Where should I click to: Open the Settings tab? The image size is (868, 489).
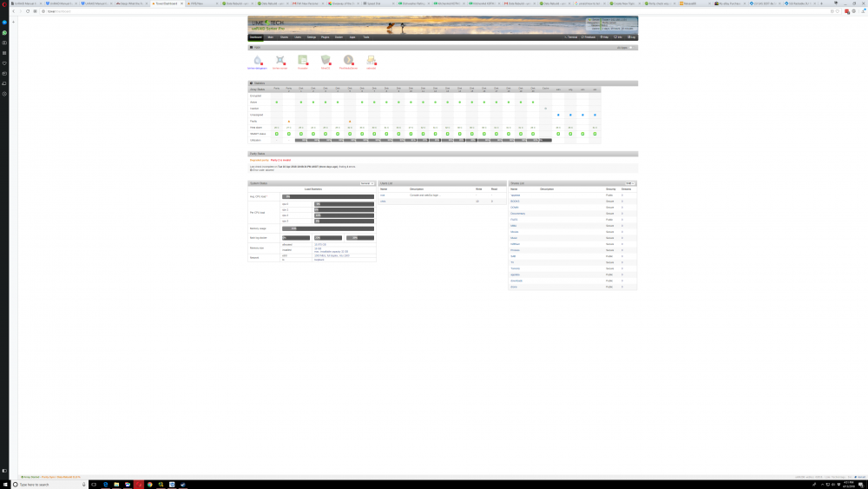coord(312,37)
